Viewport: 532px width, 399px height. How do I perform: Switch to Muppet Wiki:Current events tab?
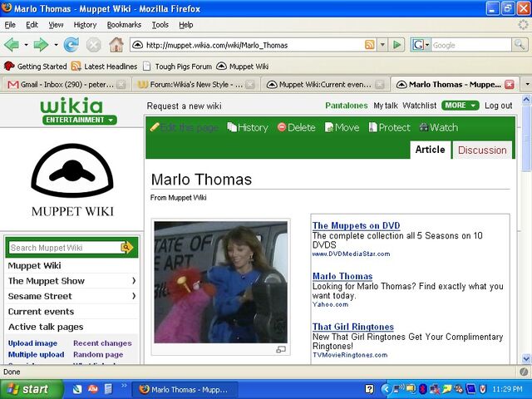coord(325,85)
